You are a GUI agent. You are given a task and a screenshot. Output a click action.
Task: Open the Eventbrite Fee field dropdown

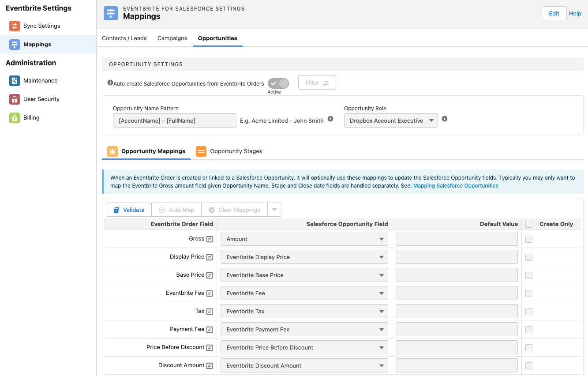pos(304,293)
